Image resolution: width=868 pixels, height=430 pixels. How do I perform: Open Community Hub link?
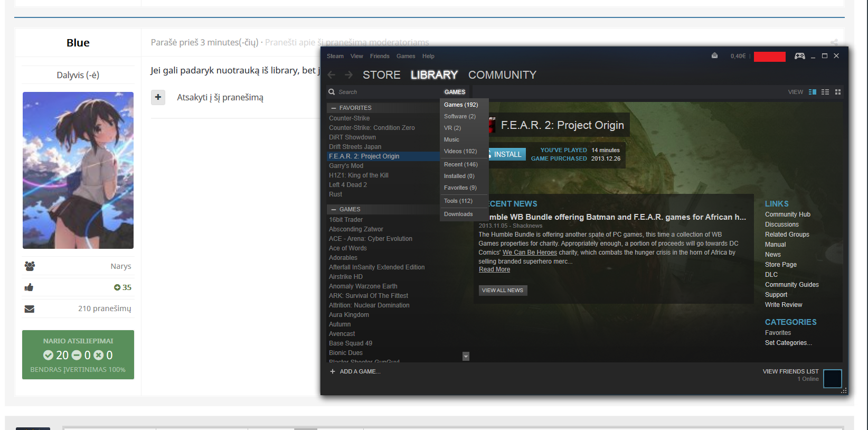[x=787, y=214]
